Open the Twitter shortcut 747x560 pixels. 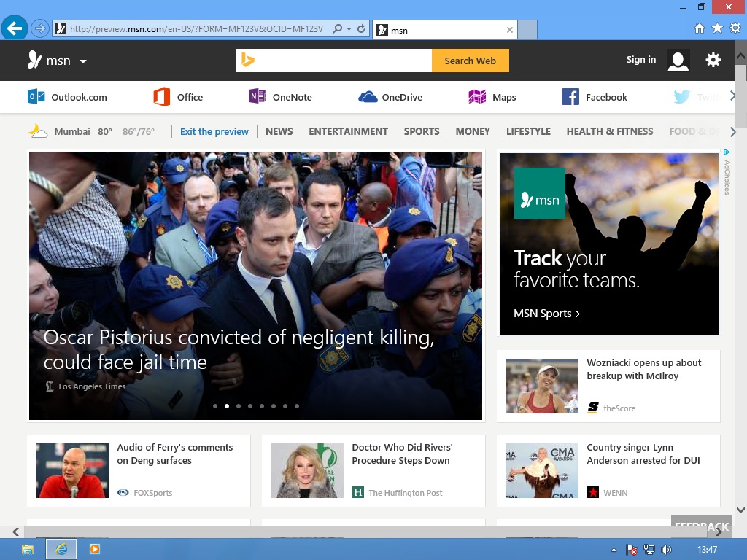tap(697, 97)
